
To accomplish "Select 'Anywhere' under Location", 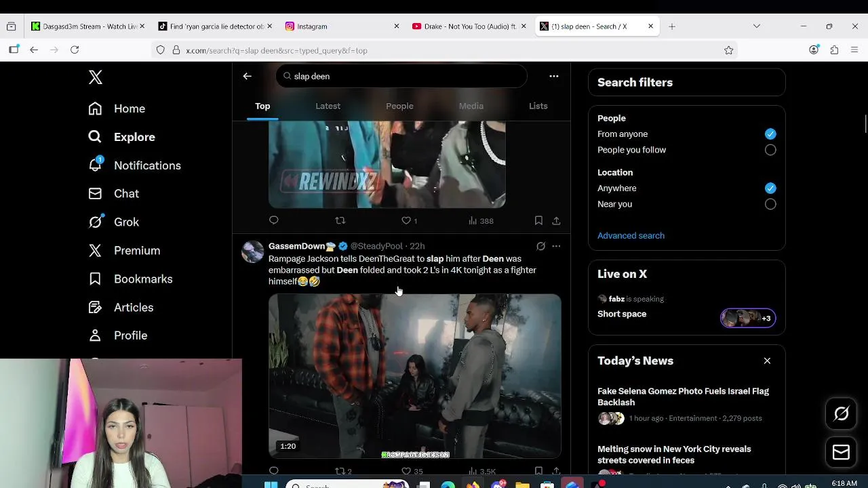I will (x=770, y=188).
